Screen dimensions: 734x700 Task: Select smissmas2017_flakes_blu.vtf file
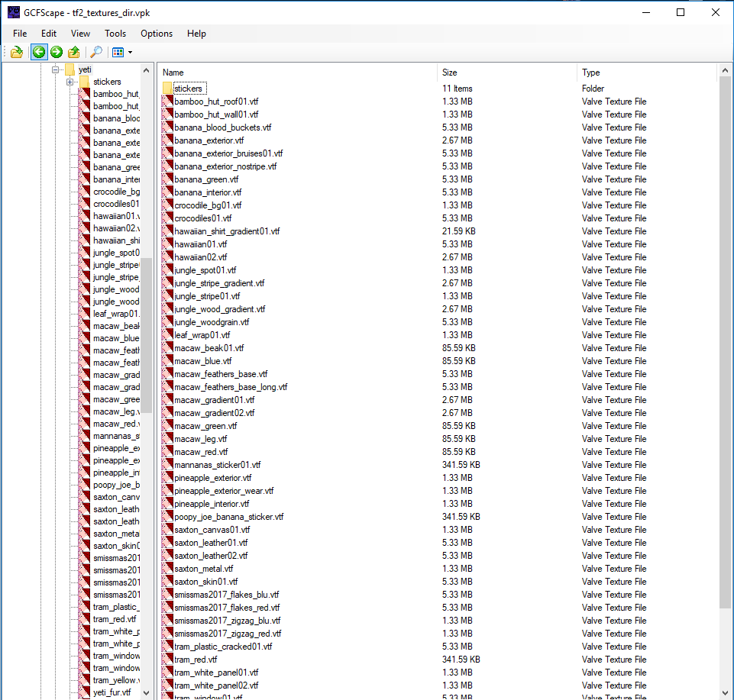coord(227,595)
